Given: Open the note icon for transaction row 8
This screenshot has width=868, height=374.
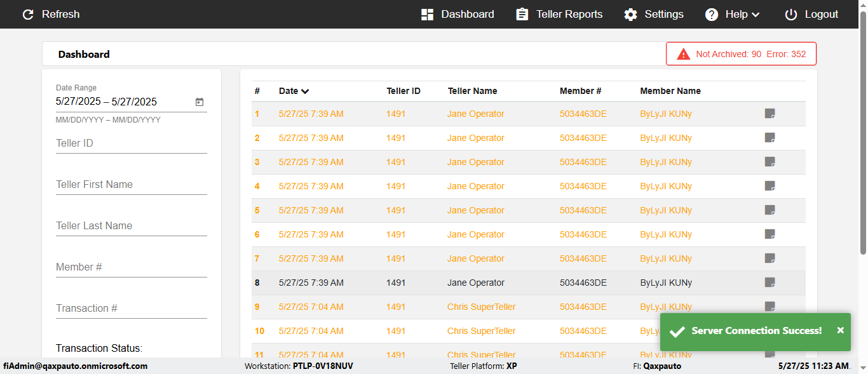Looking at the screenshot, I should point(770,283).
